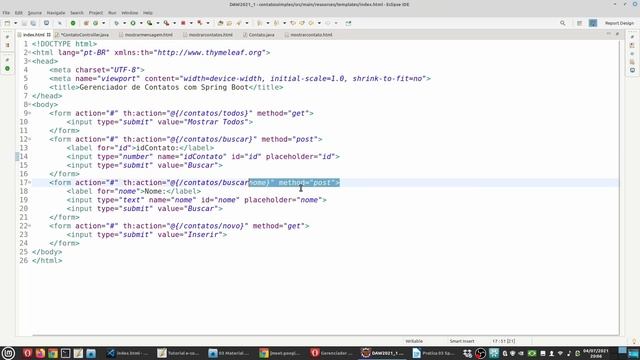This screenshot has height=360, width=640.
Task: Open the Coverage dropdown arrow
Action: [x=158, y=23]
